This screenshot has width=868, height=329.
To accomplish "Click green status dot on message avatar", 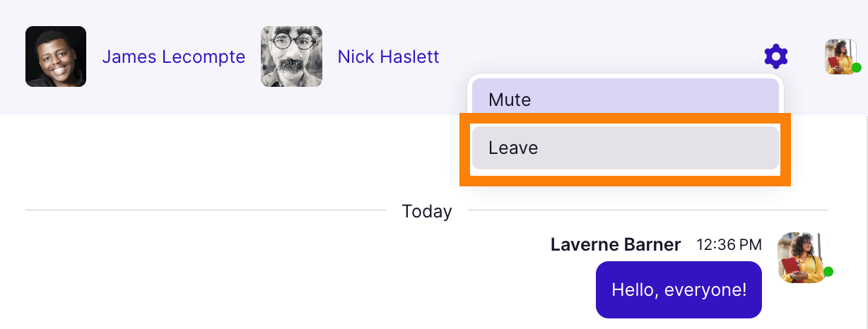I will point(828,272).
